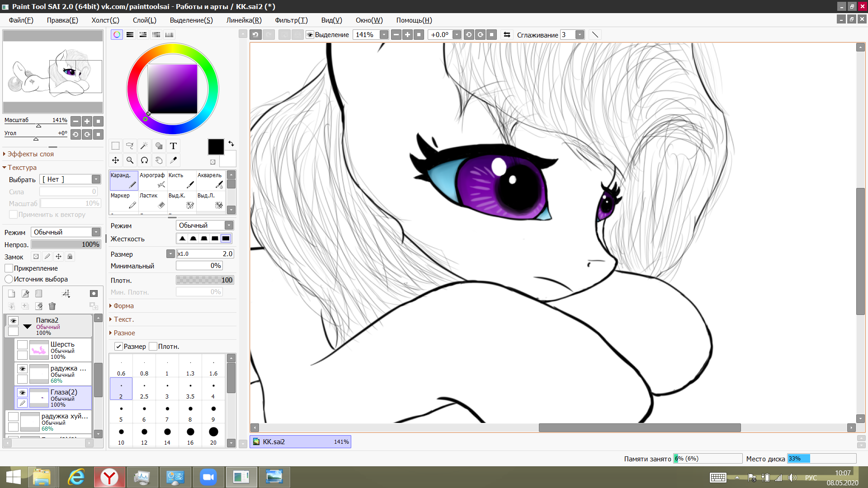Open the Помощь menu

(x=414, y=20)
